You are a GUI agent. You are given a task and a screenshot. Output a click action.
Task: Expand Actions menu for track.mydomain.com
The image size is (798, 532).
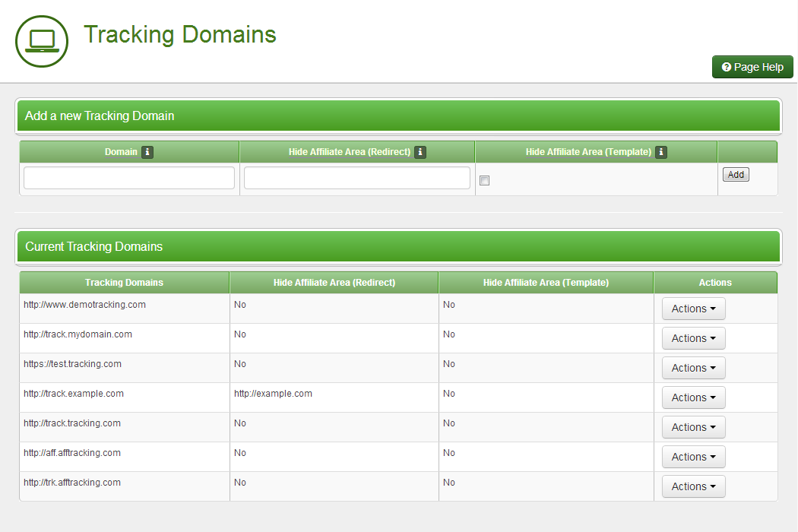point(693,338)
